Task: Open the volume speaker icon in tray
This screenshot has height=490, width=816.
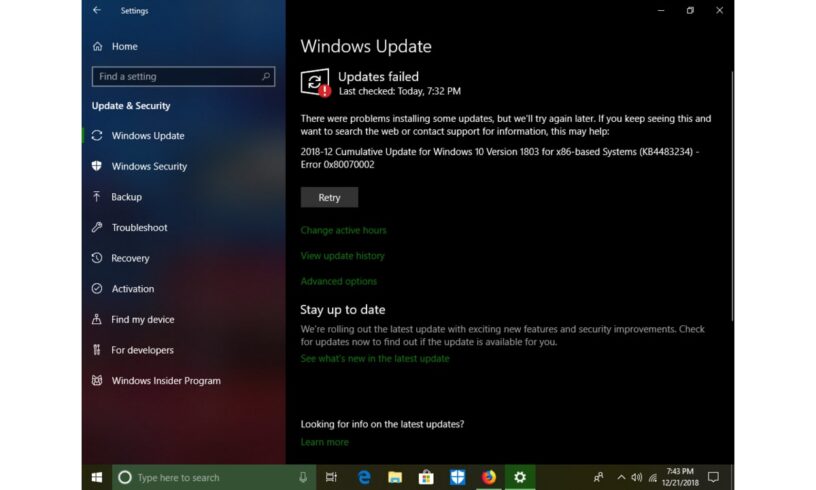Action: coord(636,478)
